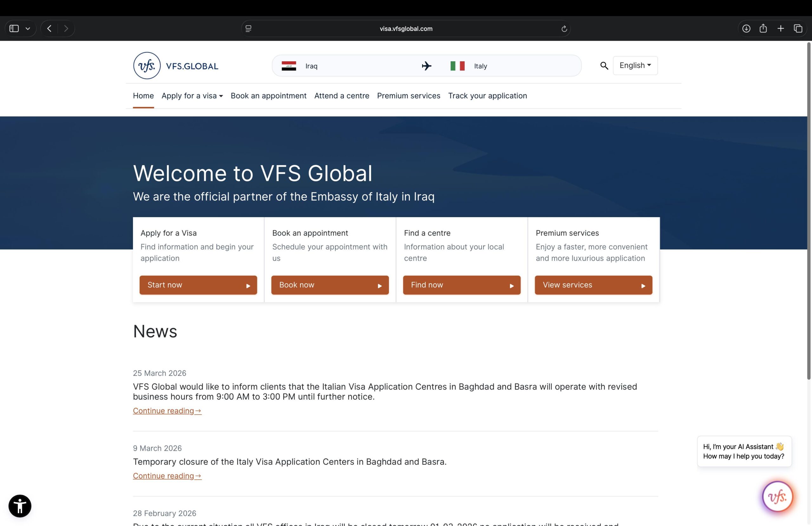
Task: Open a new tab with the plus icon
Action: tap(781, 28)
